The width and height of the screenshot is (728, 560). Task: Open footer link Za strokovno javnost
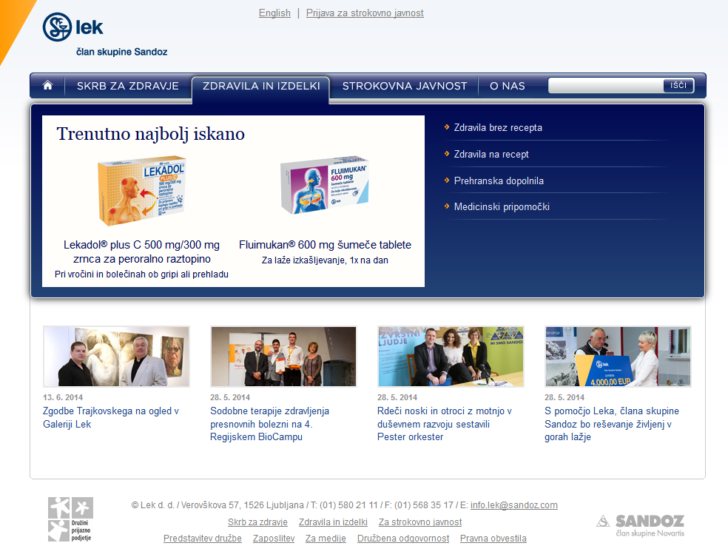click(420, 522)
